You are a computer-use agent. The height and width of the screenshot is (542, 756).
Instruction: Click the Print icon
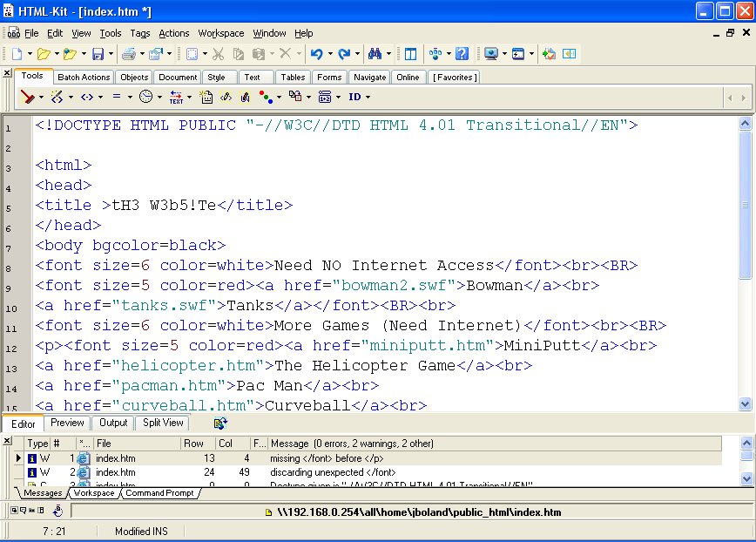[x=129, y=53]
